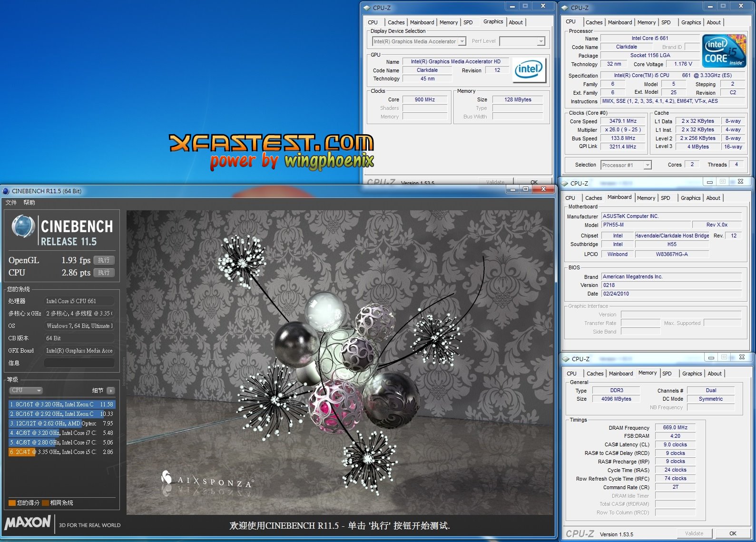Click the MAXON logo in Cinebench
756x542 pixels.
pos(28,522)
